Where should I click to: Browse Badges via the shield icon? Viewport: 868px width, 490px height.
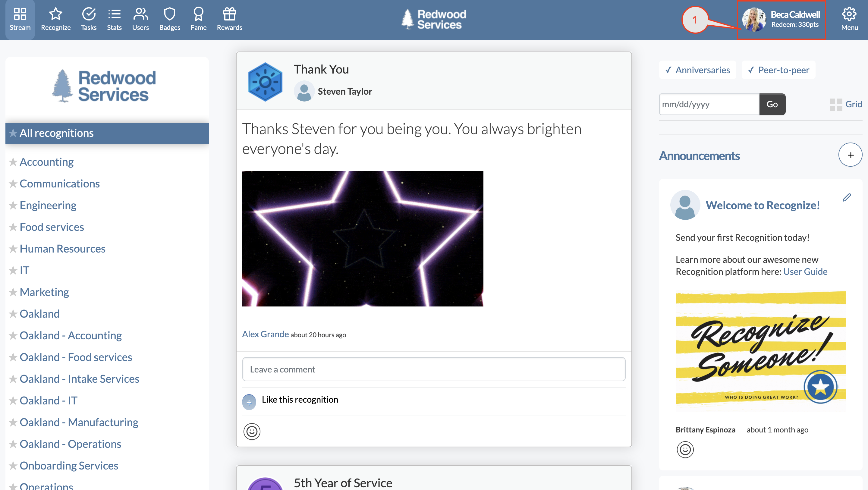(169, 19)
